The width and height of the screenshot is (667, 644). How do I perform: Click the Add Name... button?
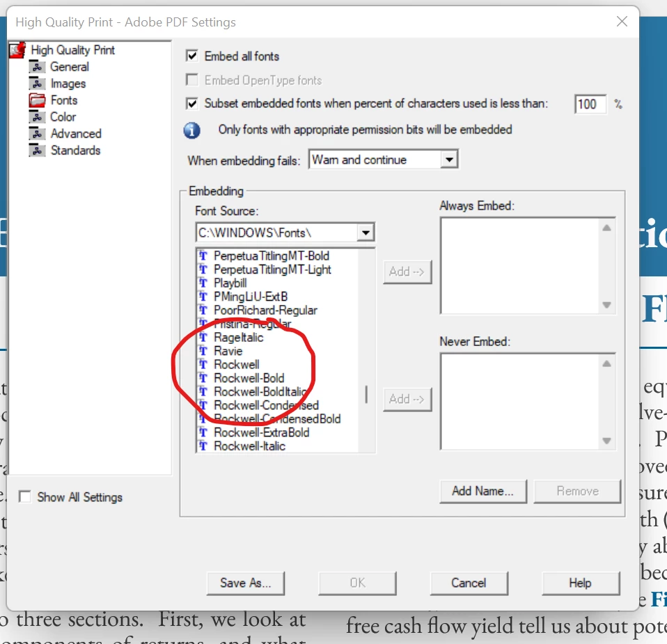click(x=482, y=492)
